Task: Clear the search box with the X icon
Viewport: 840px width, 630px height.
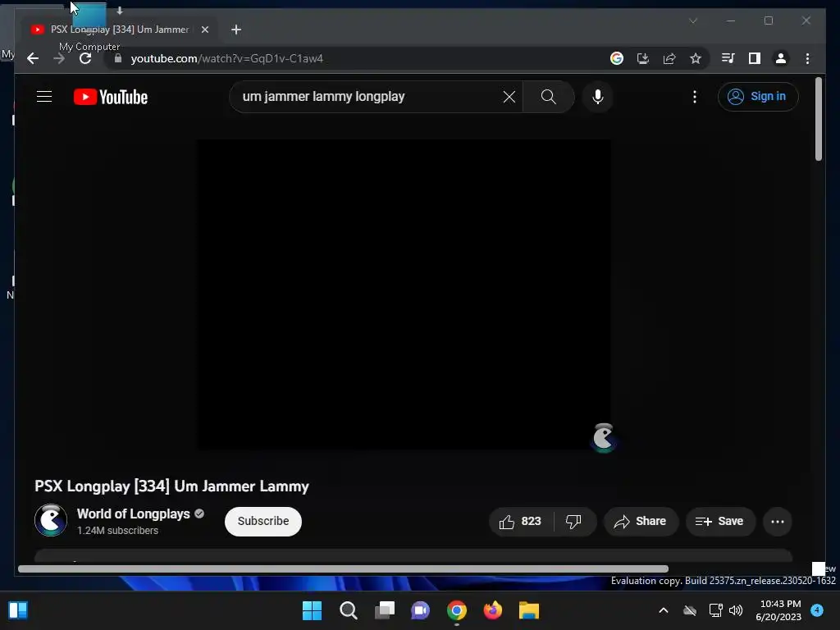Action: (x=509, y=97)
